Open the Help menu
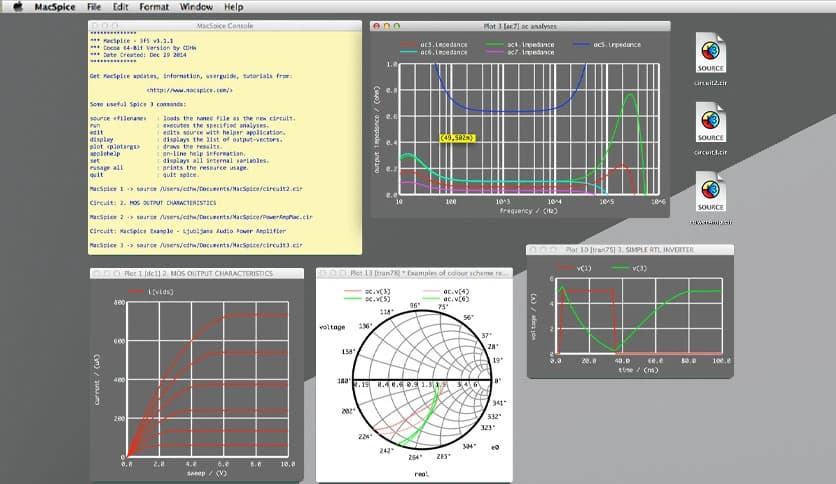The height and width of the screenshot is (484, 836). click(x=234, y=7)
